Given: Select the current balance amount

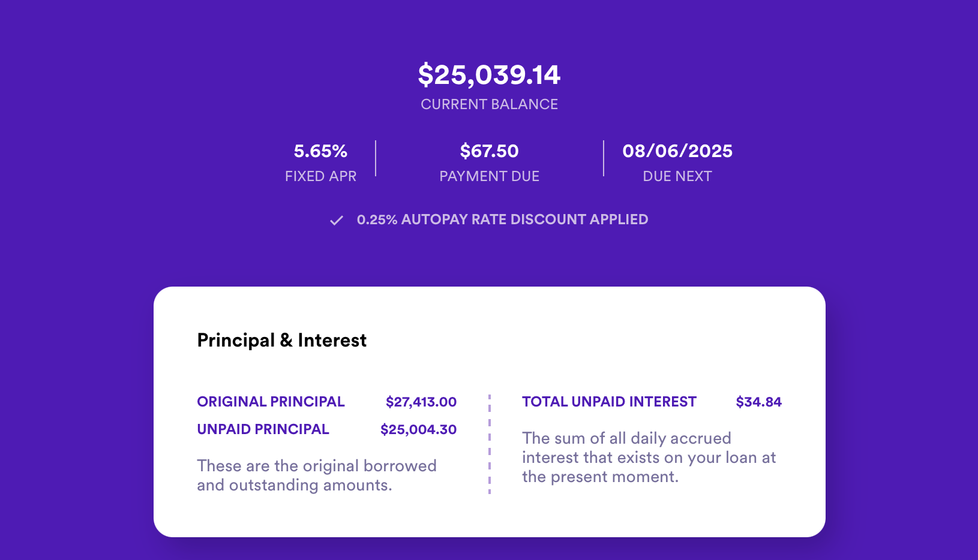Looking at the screenshot, I should click(490, 74).
